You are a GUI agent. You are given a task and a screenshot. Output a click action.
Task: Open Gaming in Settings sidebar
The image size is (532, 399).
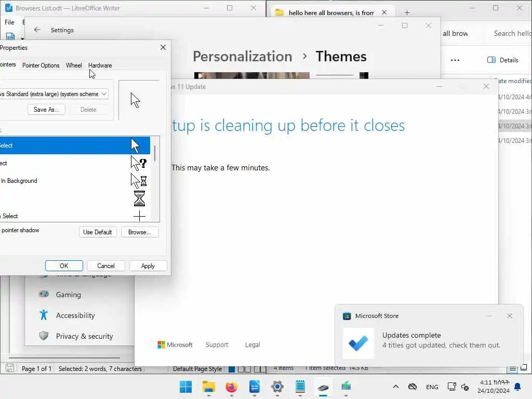click(x=69, y=295)
